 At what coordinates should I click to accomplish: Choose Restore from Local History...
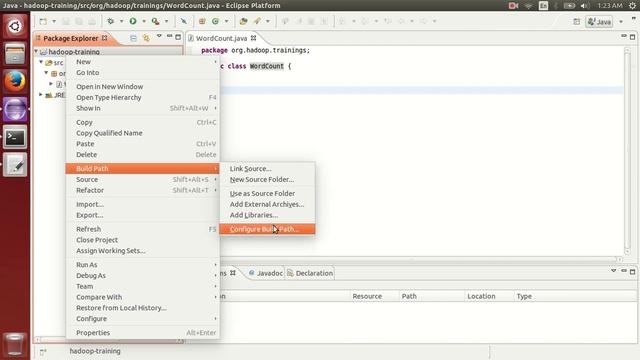tap(142, 308)
